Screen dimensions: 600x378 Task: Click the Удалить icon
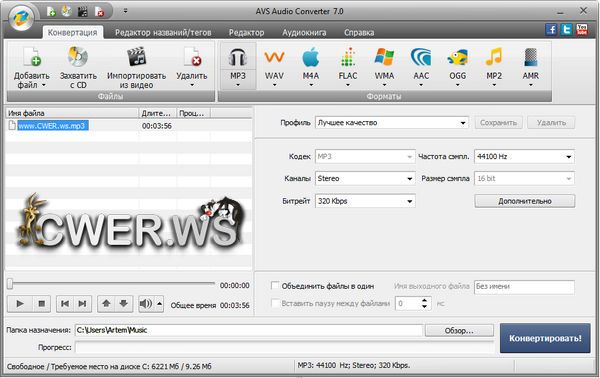pyautogui.click(x=192, y=57)
